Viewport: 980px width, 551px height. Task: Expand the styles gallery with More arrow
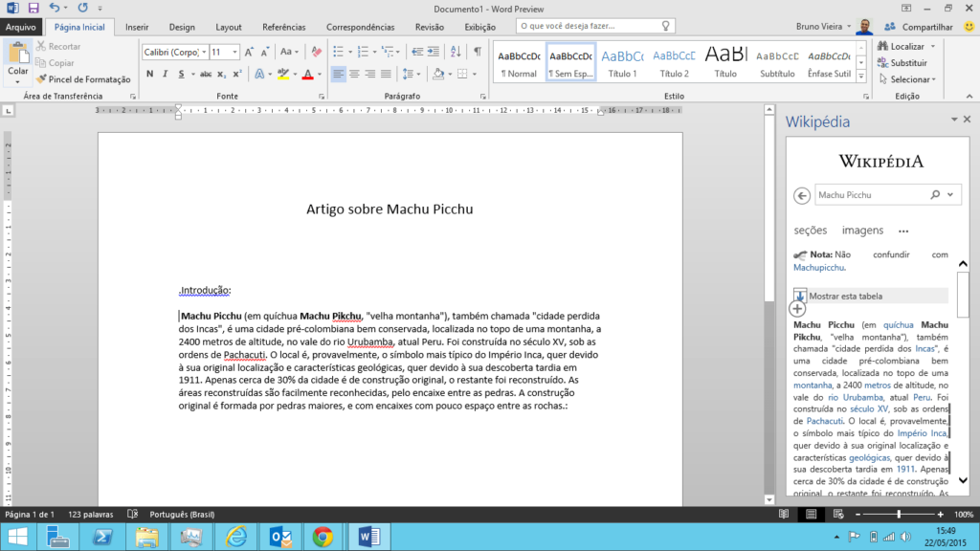coord(861,77)
